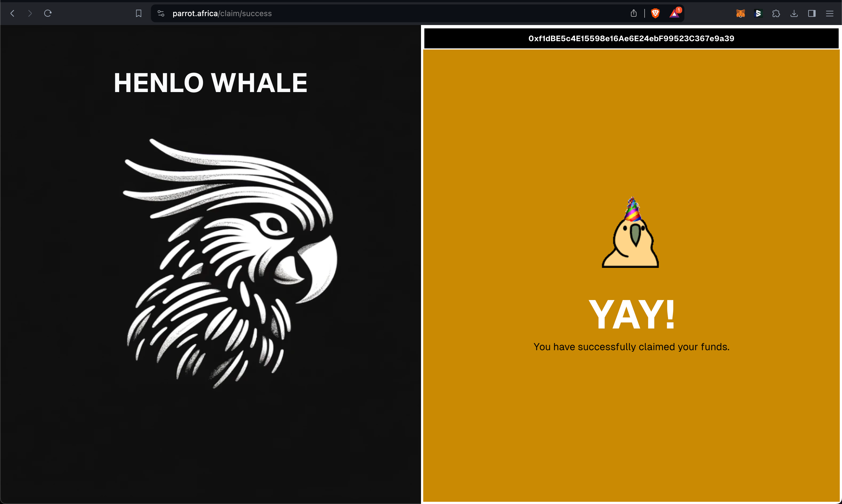Click the share icon in address bar
Viewport: 842px width, 504px height.
click(x=633, y=13)
